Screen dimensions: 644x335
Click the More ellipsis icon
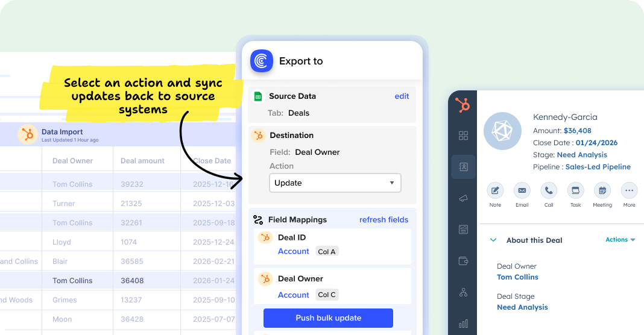coord(629,190)
